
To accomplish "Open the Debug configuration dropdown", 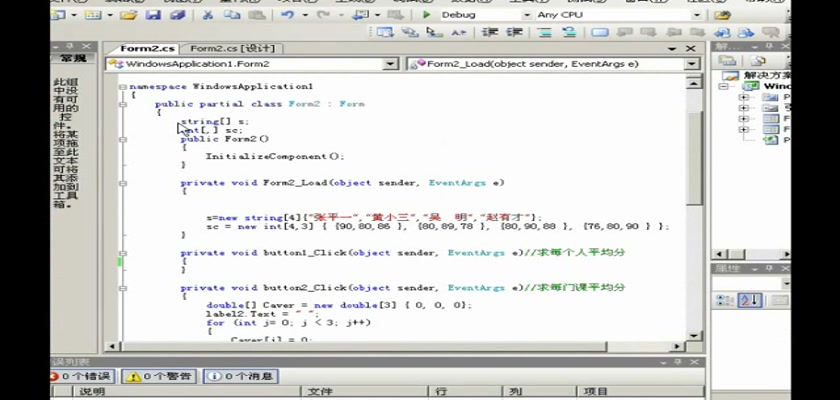I will click(x=527, y=15).
